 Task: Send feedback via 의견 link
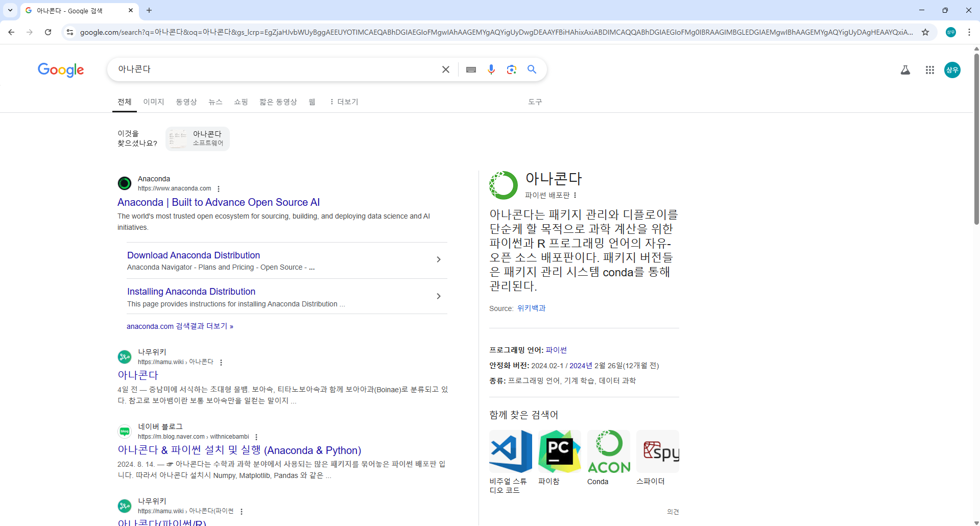pyautogui.click(x=673, y=512)
